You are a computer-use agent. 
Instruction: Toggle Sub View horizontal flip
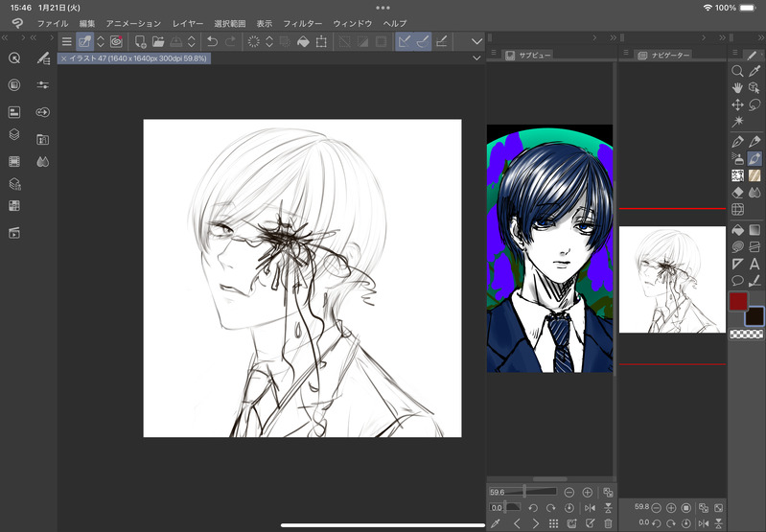[x=591, y=508]
